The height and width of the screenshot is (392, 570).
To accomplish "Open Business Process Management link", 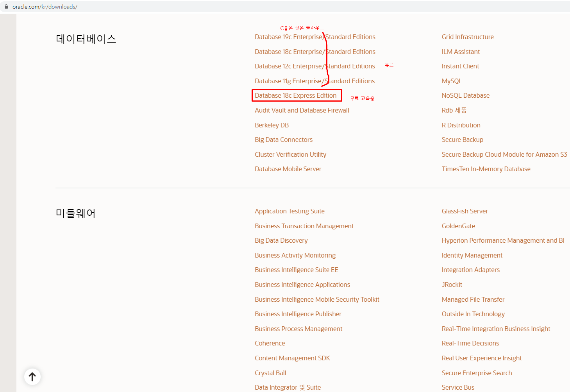I will [x=298, y=329].
